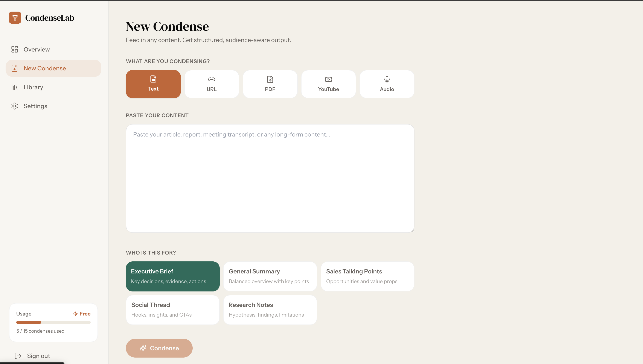Click the Settings gear icon
Screen dimensions: 643x364
point(15,106)
